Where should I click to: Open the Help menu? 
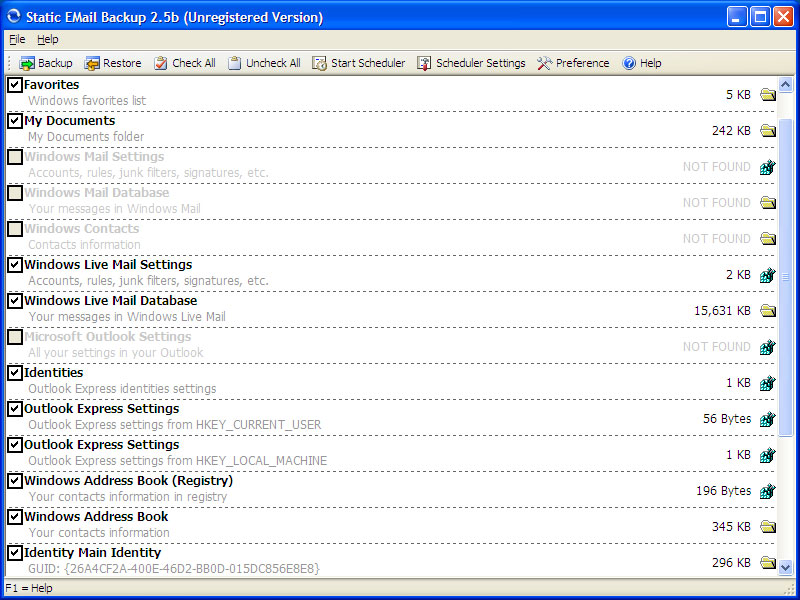pyautogui.click(x=47, y=39)
